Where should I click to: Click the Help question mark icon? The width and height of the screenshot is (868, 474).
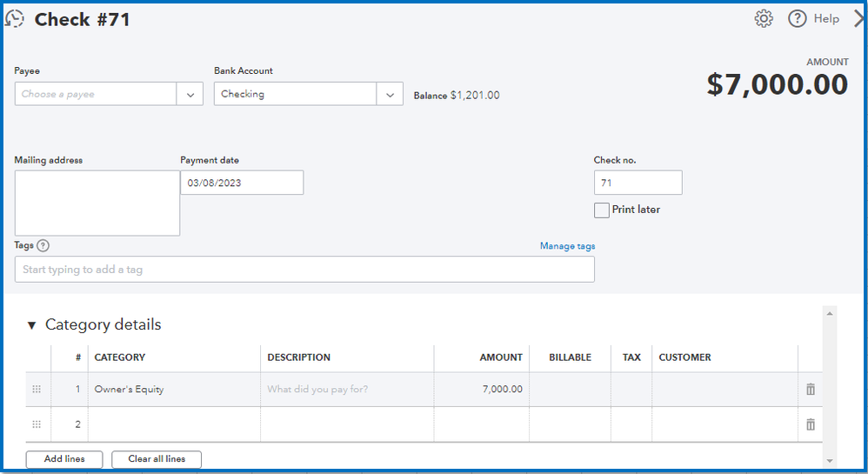(x=797, y=19)
